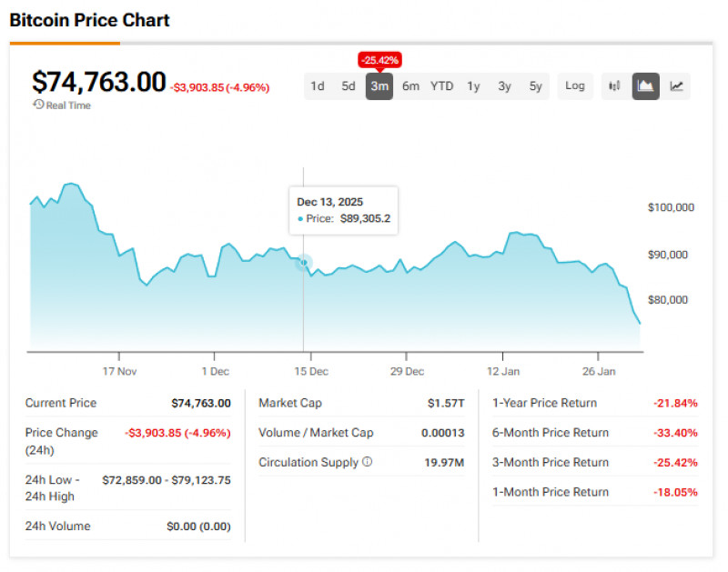Click the -25.42% change badge

pos(379,60)
